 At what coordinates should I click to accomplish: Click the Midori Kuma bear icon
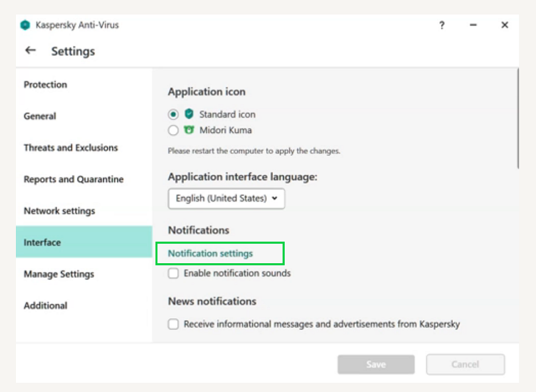point(189,130)
